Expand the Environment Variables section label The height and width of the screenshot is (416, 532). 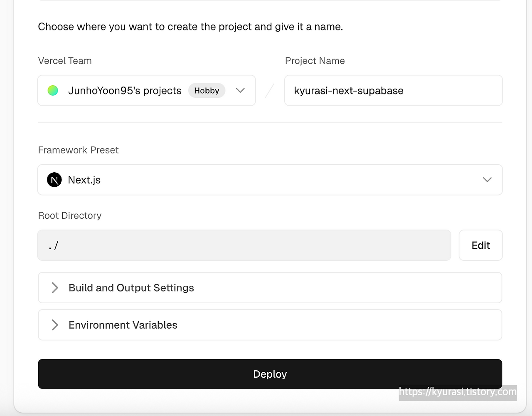(123, 325)
